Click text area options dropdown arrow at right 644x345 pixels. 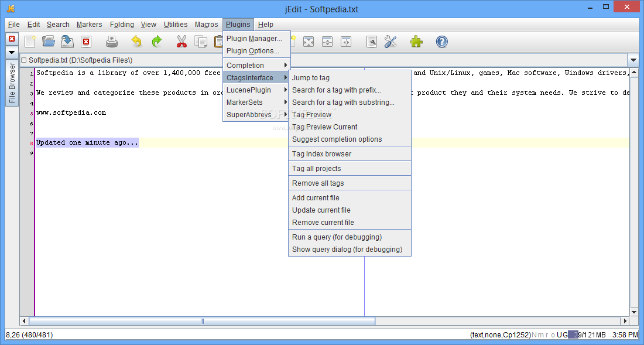633,60
